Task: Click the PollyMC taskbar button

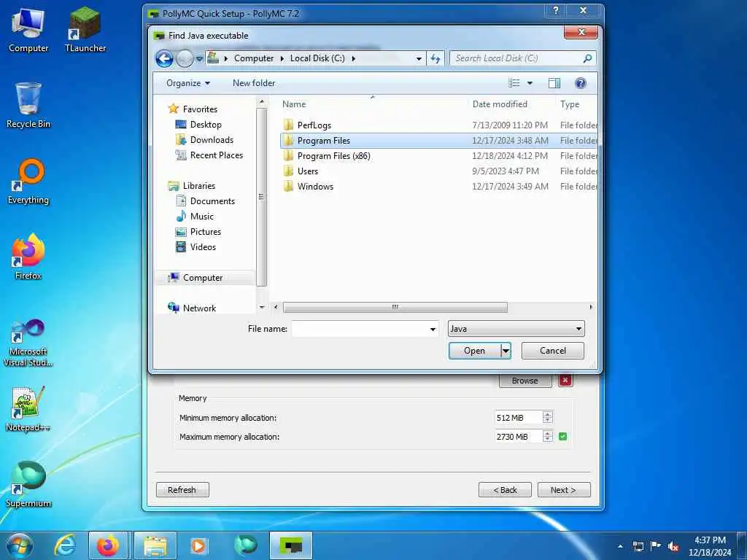Action: tap(291, 545)
